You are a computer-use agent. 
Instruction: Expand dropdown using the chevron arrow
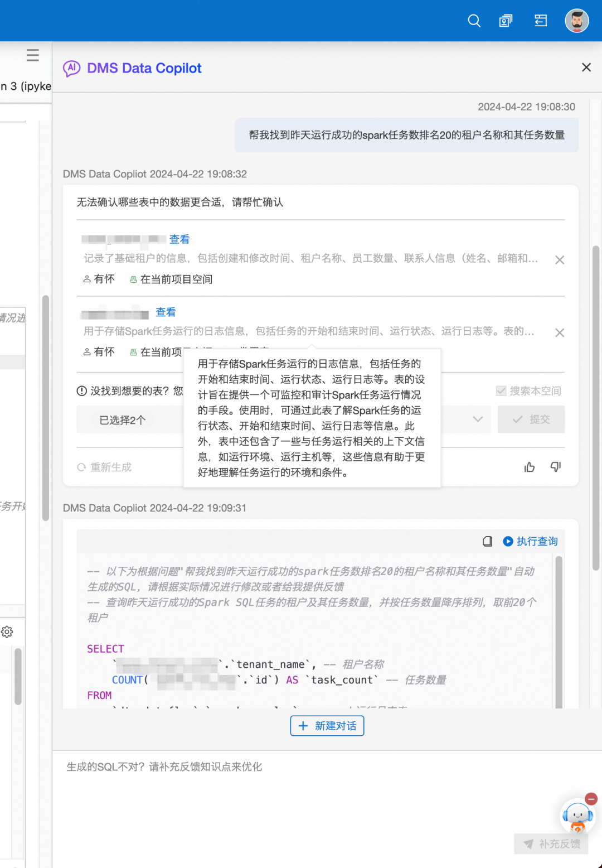[x=478, y=419]
